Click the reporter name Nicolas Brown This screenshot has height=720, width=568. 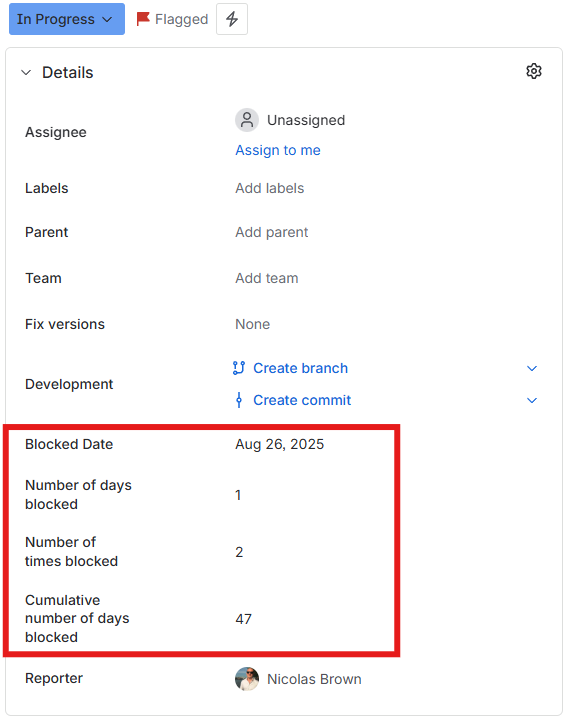314,679
